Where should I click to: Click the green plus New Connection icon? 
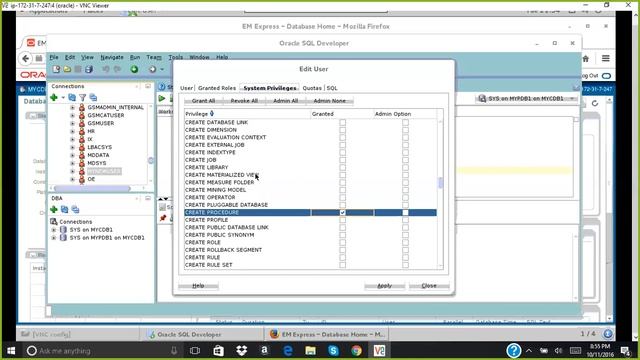click(x=54, y=98)
